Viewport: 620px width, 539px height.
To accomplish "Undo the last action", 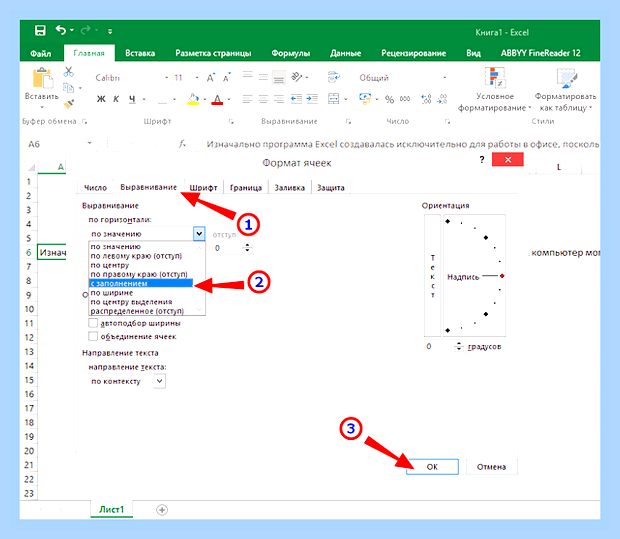I will (x=61, y=30).
